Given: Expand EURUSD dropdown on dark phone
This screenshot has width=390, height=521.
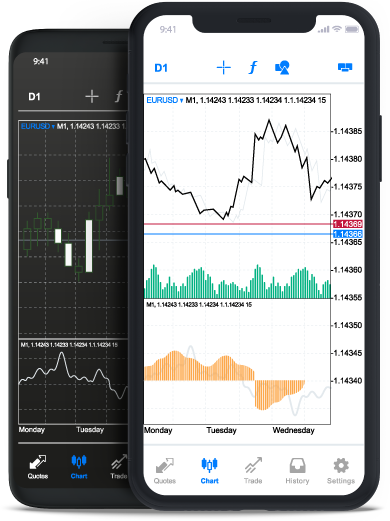Looking at the screenshot, I should click(x=38, y=126).
